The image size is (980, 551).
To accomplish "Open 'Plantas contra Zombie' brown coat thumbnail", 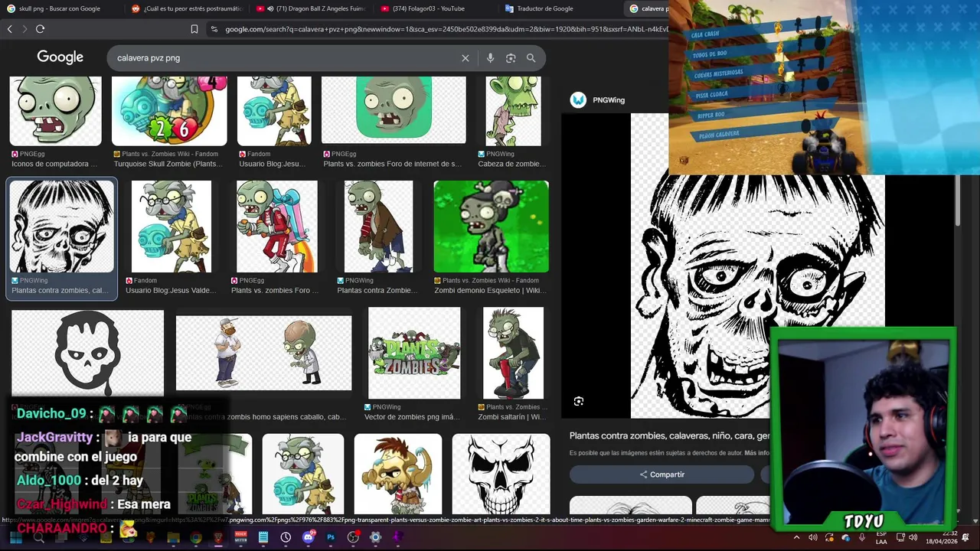I will [x=378, y=227].
